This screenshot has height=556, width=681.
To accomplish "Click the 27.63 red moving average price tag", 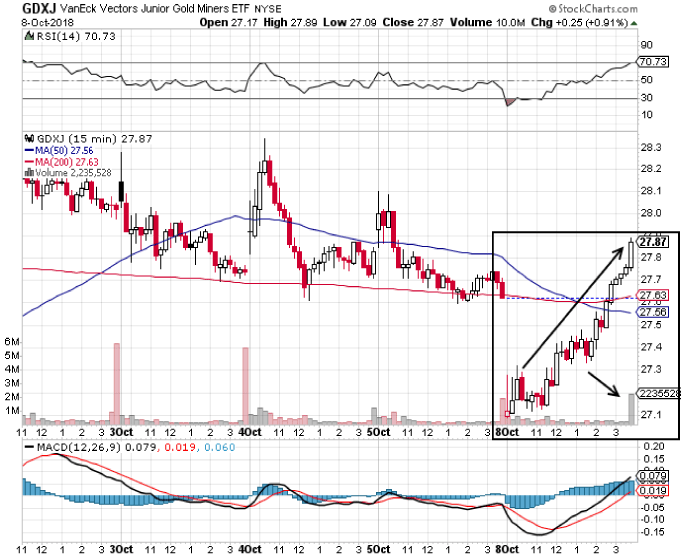I will point(652,296).
